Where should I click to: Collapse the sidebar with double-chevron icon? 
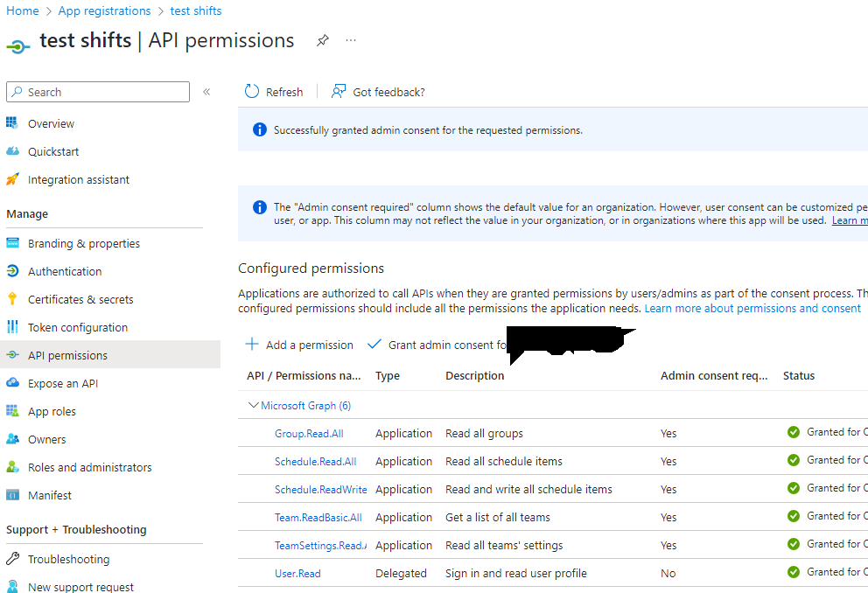click(x=206, y=92)
